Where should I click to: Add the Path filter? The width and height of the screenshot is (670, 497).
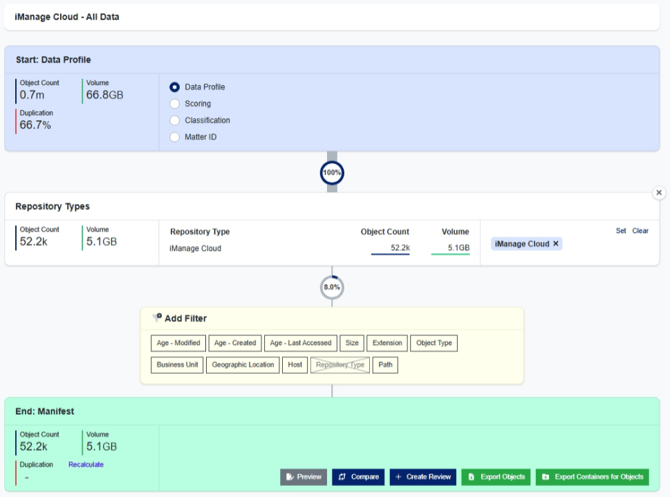click(x=385, y=365)
